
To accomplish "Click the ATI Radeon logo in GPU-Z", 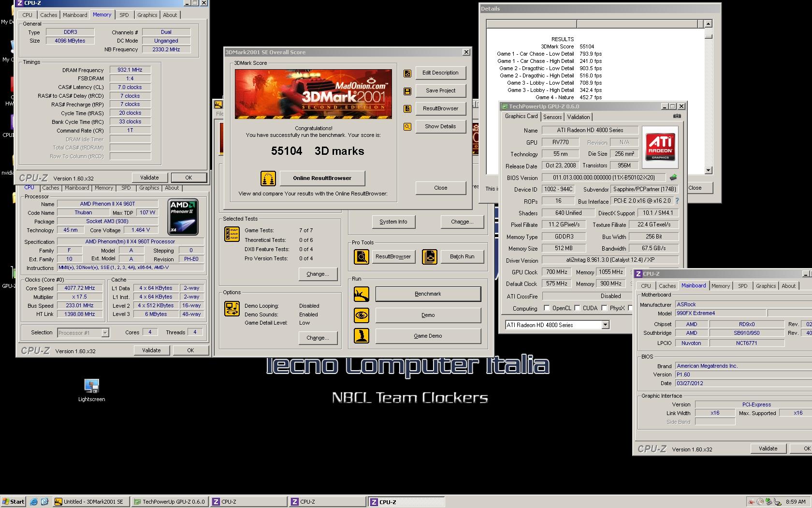I will point(660,147).
